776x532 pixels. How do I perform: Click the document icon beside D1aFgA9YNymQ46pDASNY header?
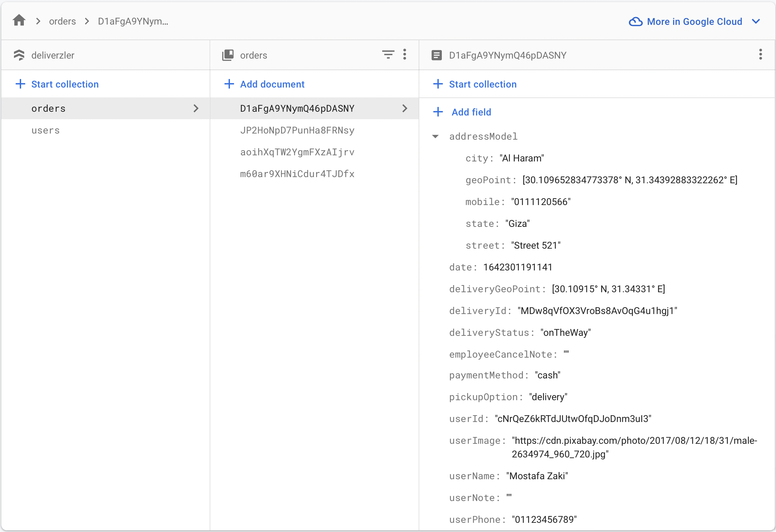click(437, 55)
